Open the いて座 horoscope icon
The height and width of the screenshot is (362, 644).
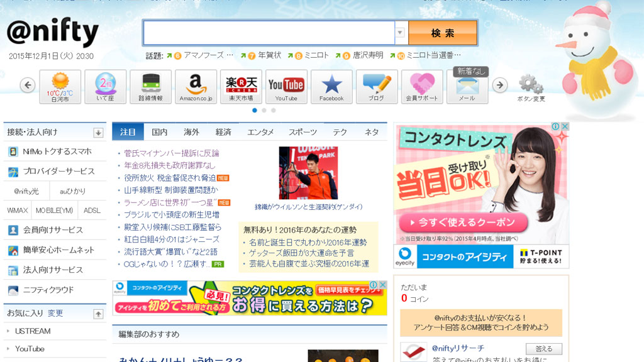click(106, 87)
